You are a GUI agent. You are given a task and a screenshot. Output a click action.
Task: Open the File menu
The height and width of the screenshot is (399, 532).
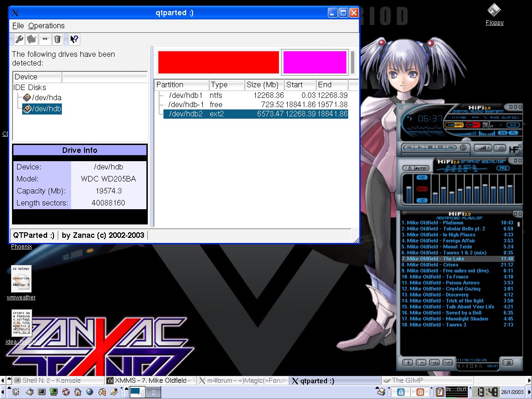(18, 26)
